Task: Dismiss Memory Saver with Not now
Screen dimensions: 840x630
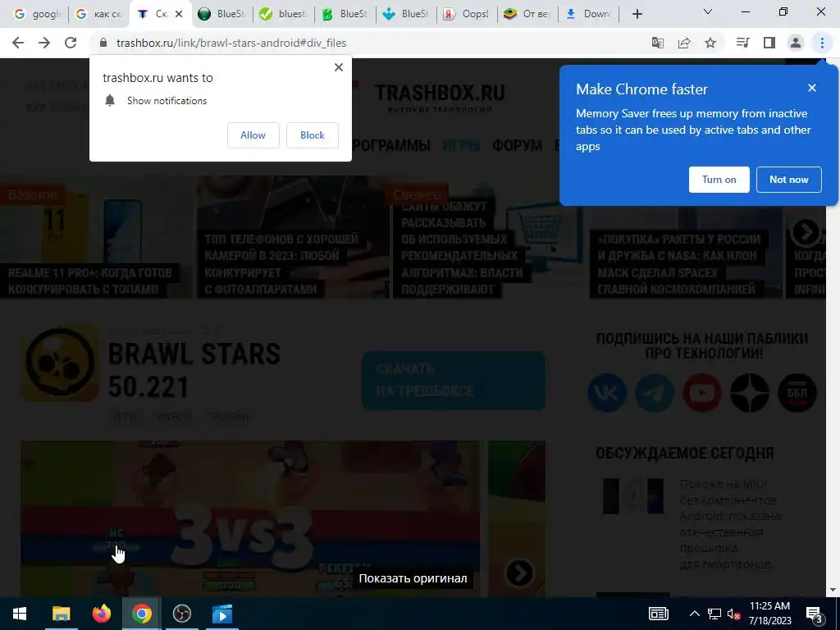Action: point(788,180)
